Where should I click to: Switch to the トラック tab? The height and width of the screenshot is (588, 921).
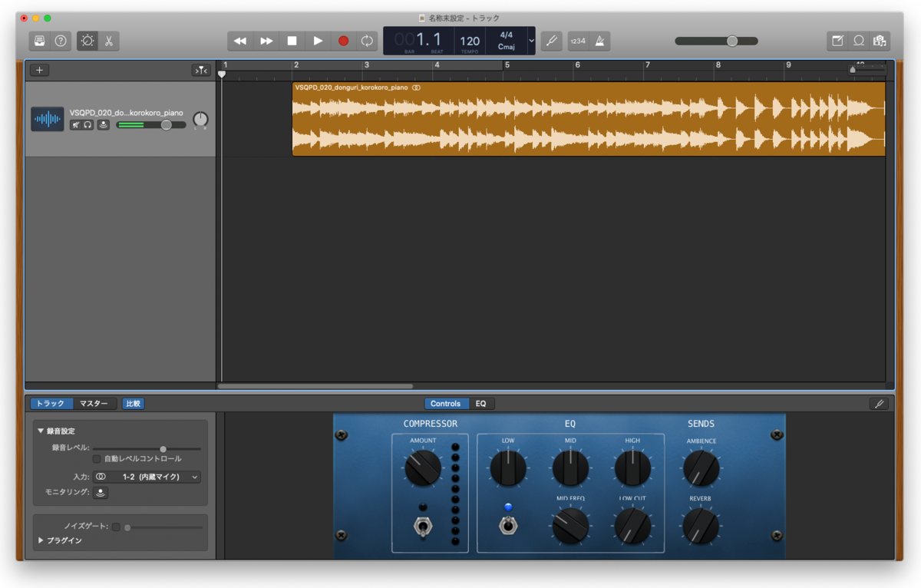click(51, 404)
